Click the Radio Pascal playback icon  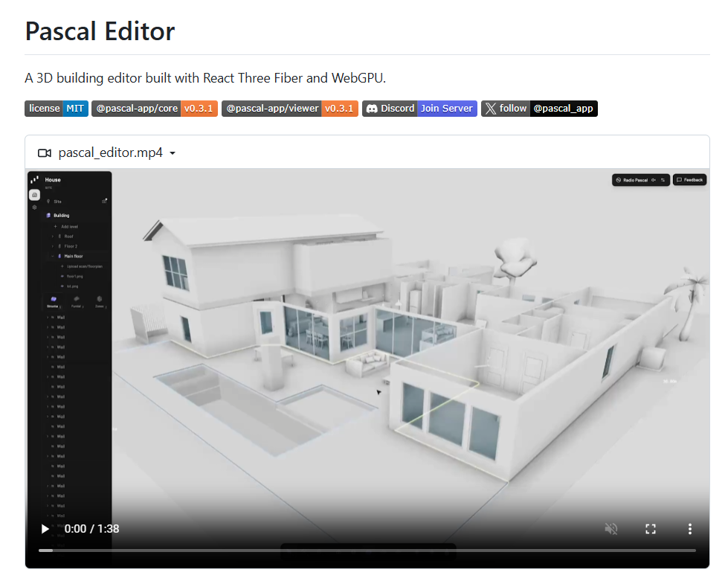[619, 180]
